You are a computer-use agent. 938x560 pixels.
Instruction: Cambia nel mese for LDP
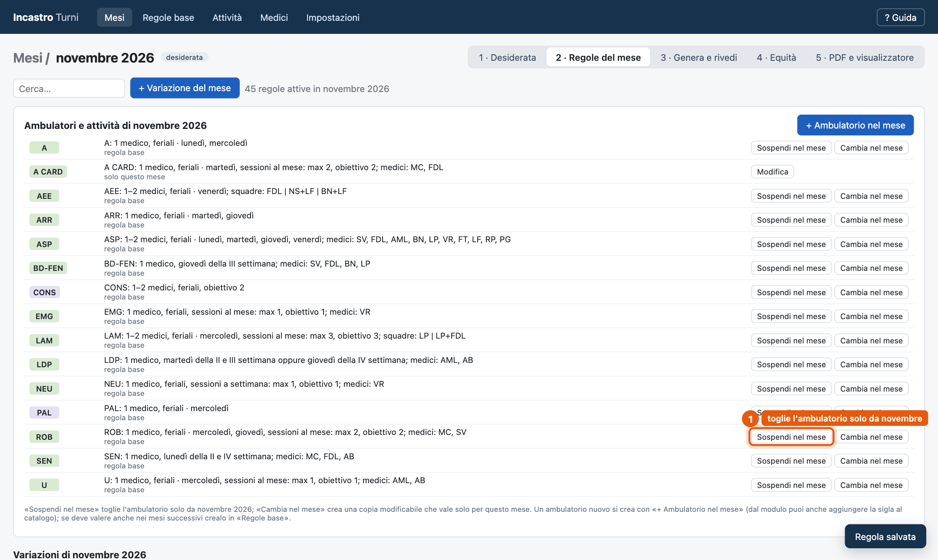tap(871, 365)
